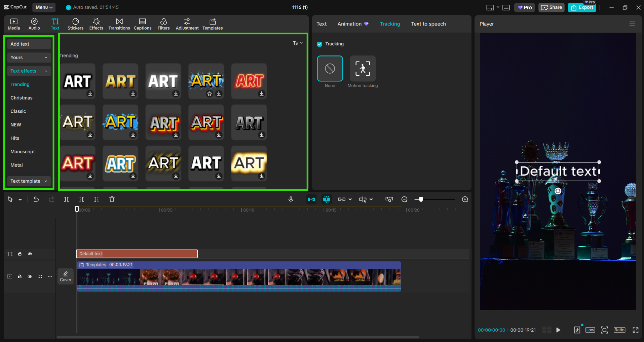
Task: Click the timeline zoom slider handle
Action: 421,199
